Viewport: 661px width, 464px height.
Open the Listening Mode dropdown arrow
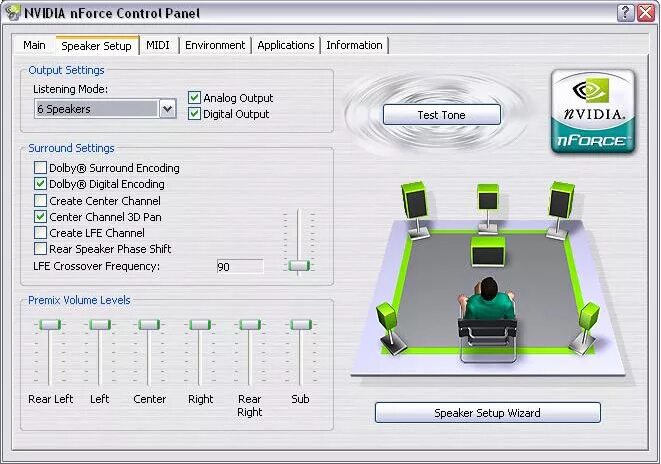coord(167,109)
